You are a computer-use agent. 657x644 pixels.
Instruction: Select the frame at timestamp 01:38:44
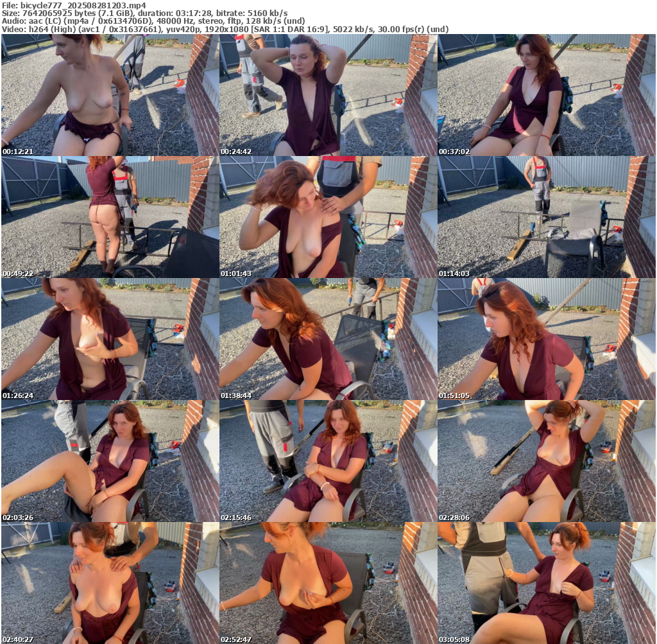coord(328,339)
